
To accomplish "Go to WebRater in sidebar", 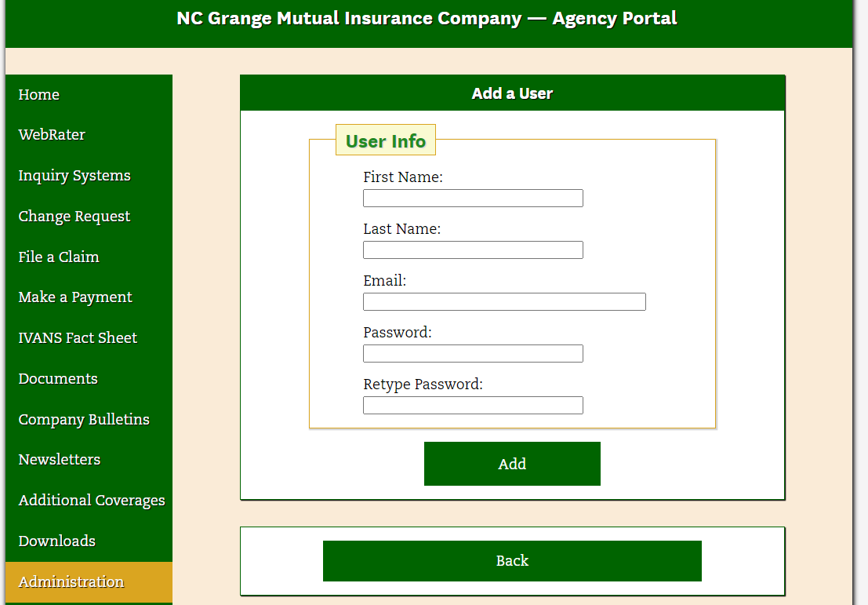I will (x=52, y=135).
